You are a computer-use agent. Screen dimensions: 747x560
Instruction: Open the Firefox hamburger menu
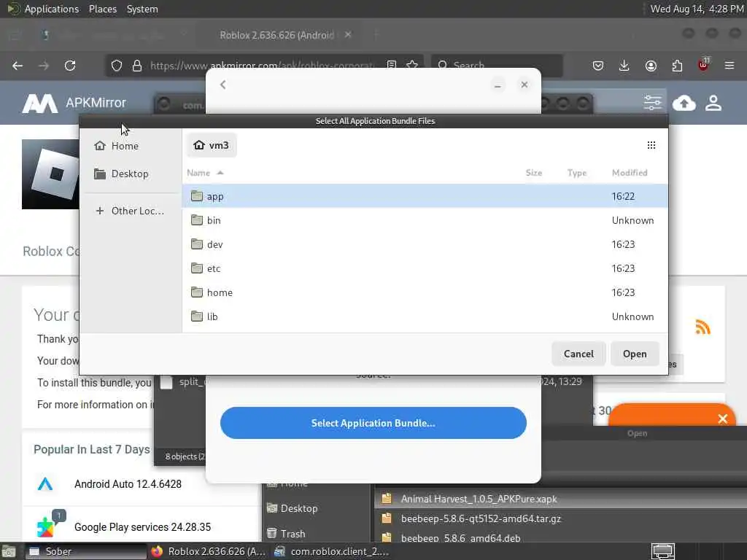point(729,66)
